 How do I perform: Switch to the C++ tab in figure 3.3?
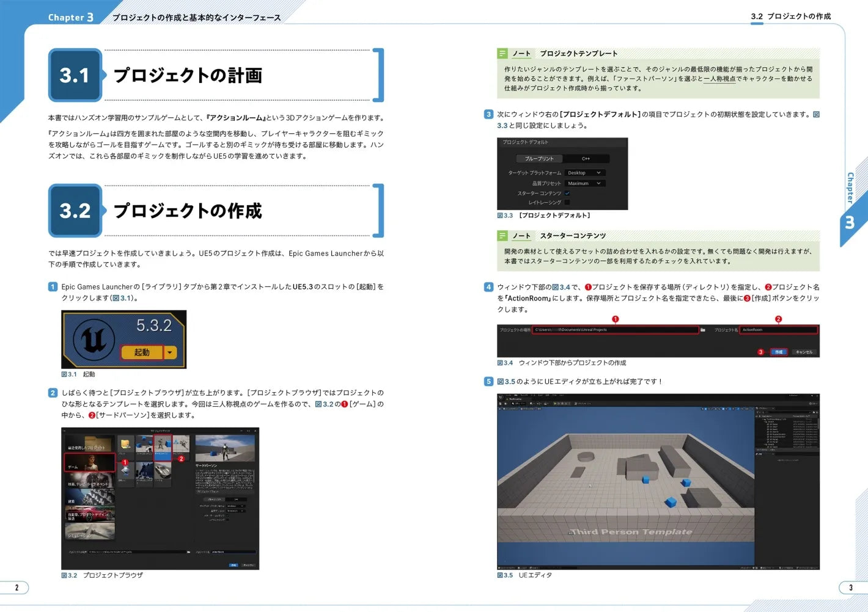pos(586,158)
